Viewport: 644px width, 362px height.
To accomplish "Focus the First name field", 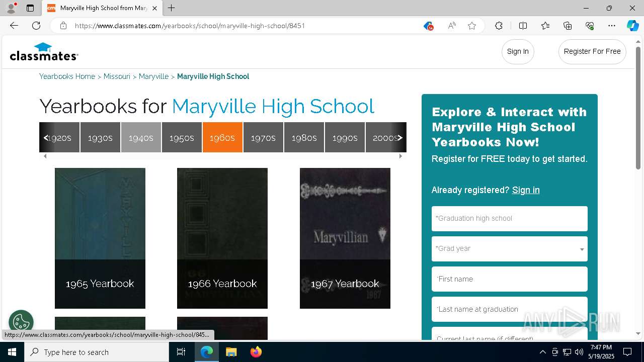I will click(510, 279).
